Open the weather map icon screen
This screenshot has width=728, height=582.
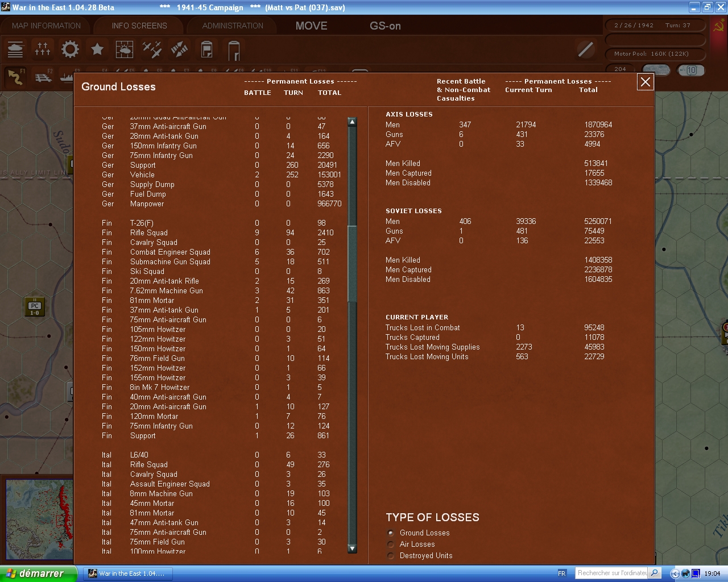125,49
